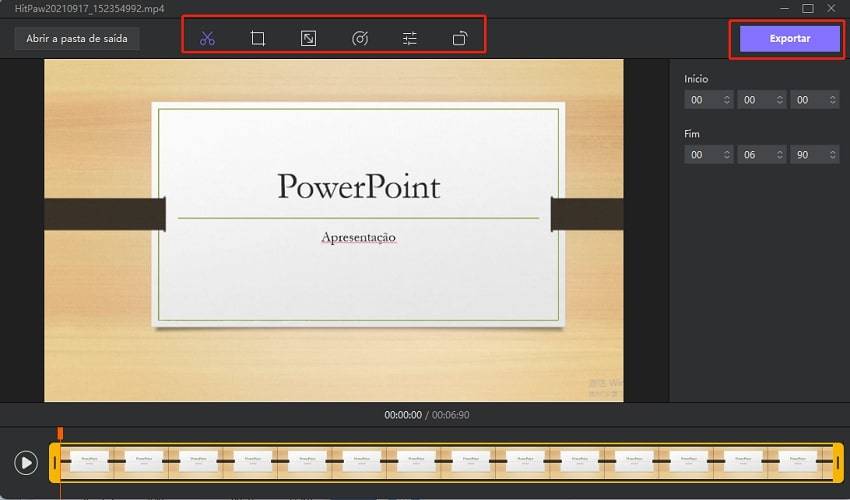Adjust Início seconds stepper arrows
850x500 pixels.
click(x=833, y=100)
